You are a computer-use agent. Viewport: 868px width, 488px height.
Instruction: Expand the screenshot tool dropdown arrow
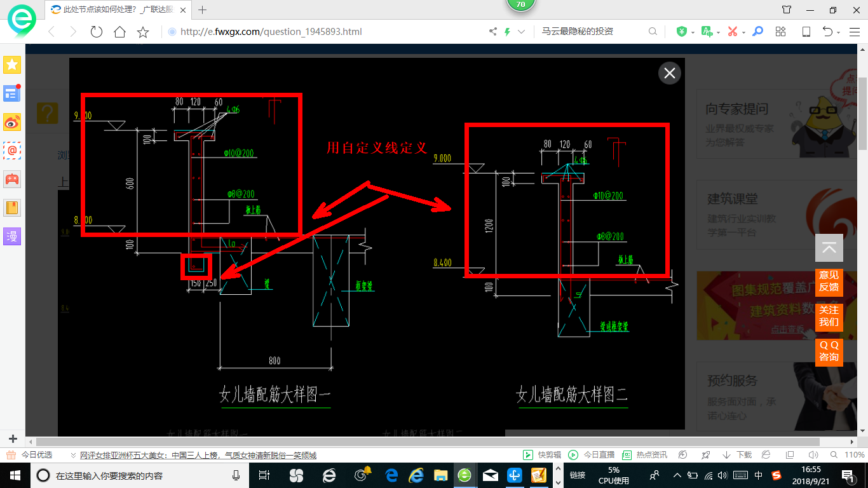point(743,32)
